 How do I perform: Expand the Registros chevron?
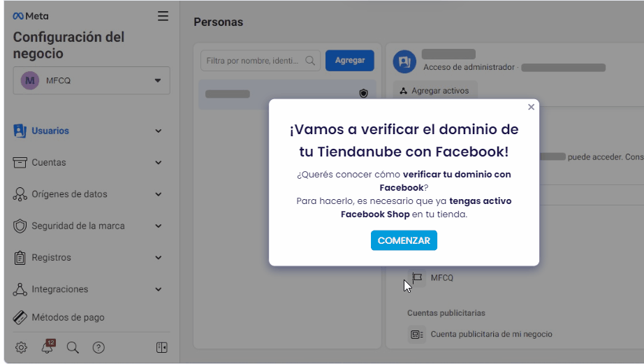pos(158,258)
